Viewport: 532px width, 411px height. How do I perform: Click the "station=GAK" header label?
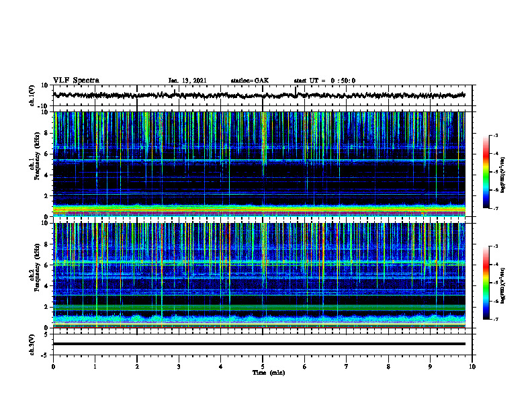250,81
